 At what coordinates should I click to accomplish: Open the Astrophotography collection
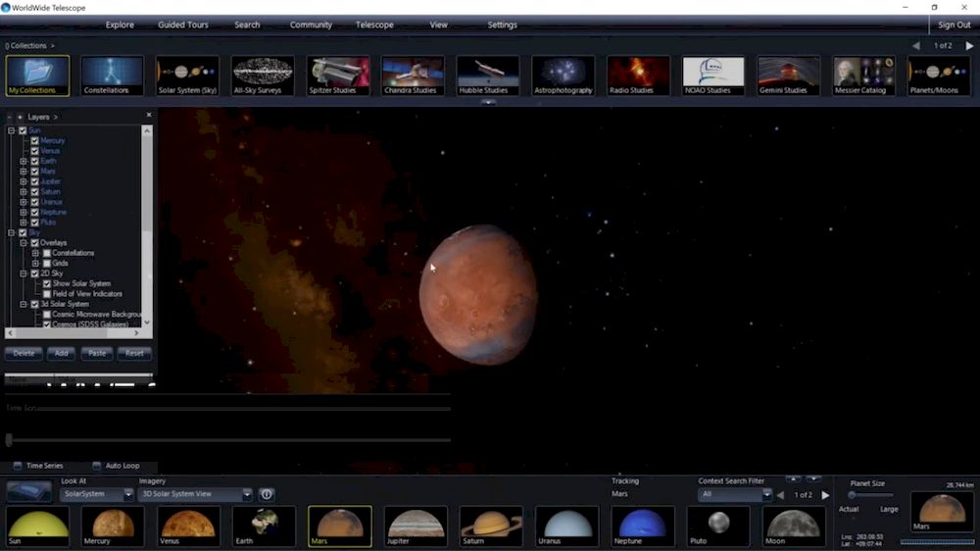[563, 75]
